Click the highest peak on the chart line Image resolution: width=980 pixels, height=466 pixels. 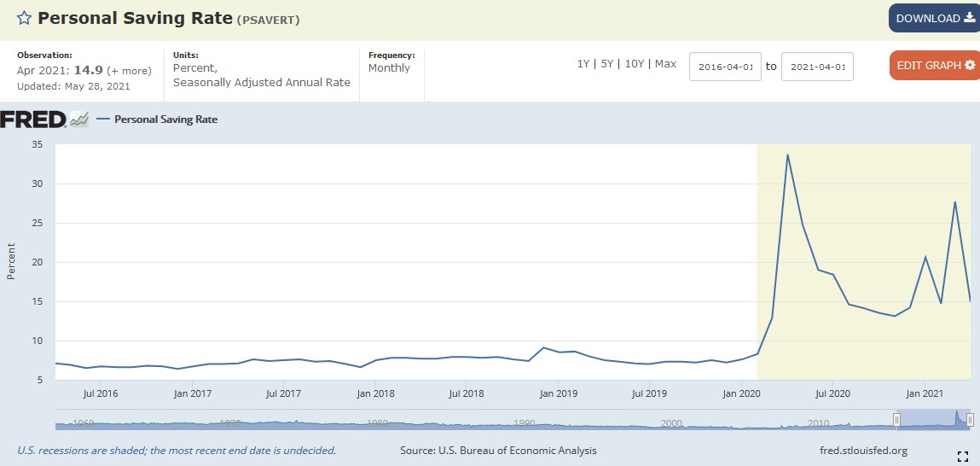click(787, 155)
